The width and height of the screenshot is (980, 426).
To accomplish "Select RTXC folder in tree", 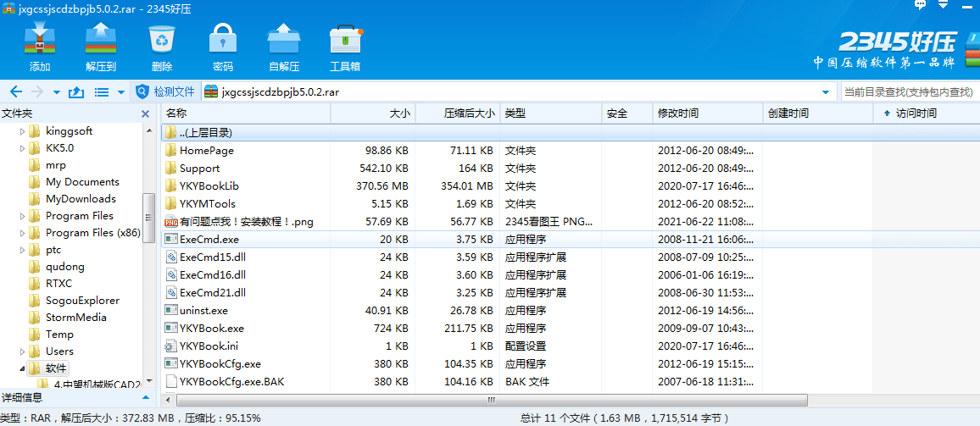I will 58,284.
